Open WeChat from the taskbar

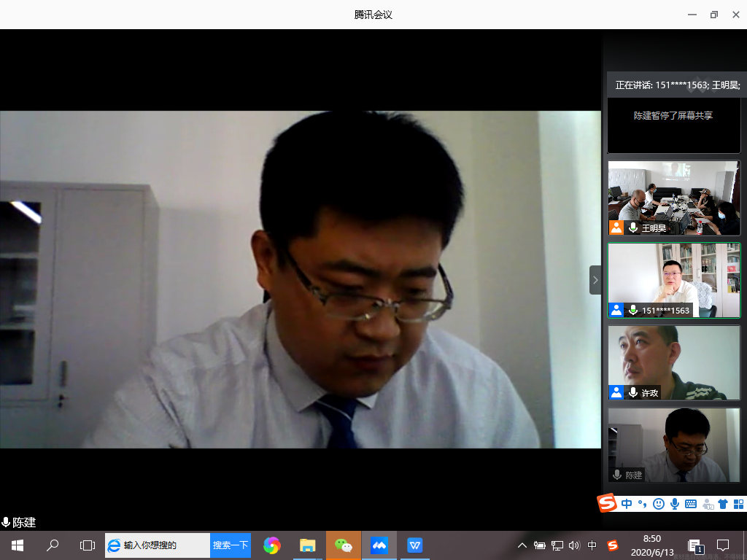(343, 545)
